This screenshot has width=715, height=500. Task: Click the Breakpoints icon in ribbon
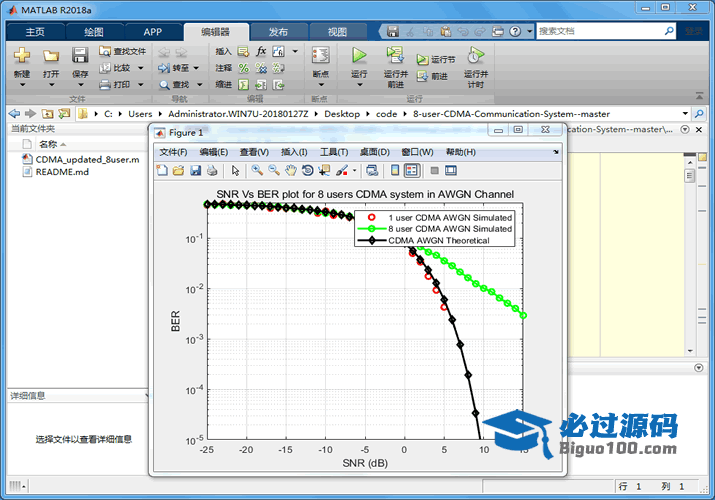(x=321, y=55)
